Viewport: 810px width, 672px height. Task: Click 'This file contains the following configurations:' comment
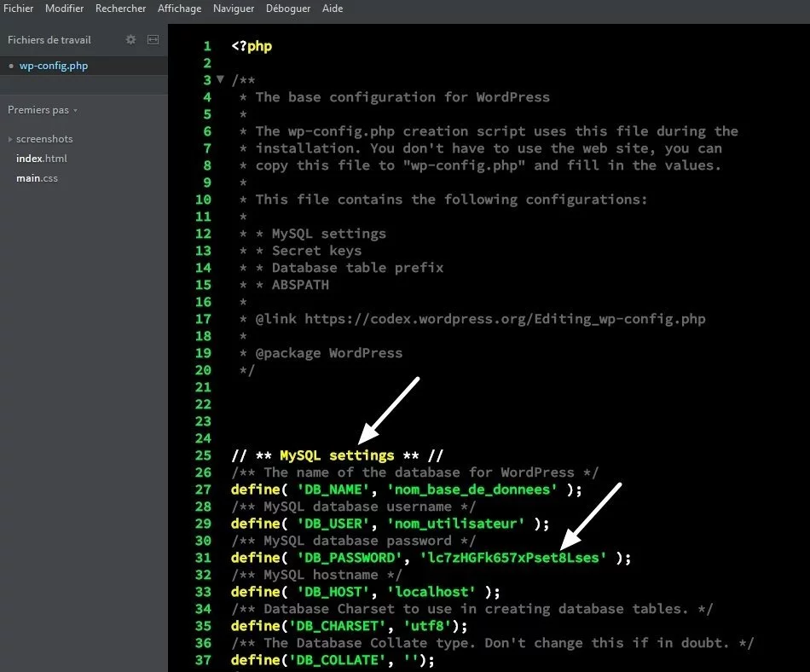click(x=451, y=200)
